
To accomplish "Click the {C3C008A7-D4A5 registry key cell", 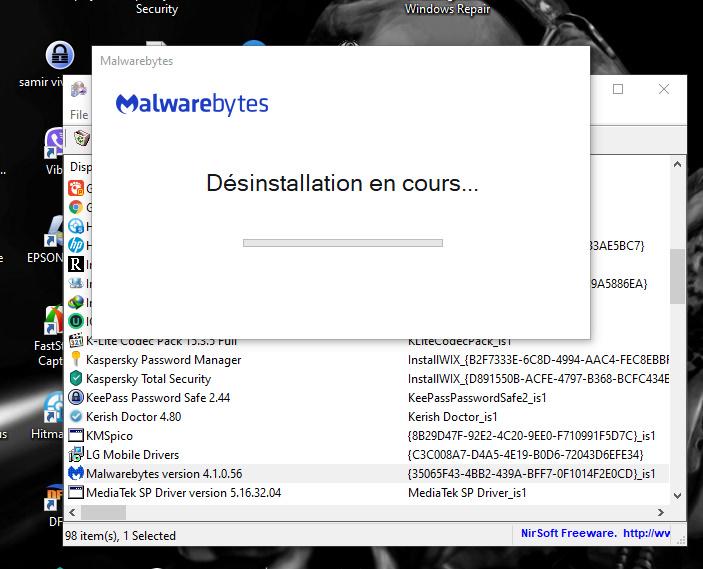I will (525, 455).
